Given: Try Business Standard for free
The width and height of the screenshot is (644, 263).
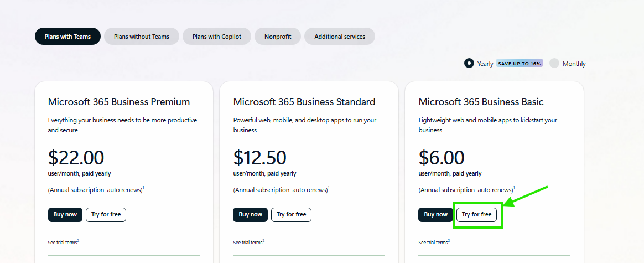Looking at the screenshot, I should coord(291,215).
